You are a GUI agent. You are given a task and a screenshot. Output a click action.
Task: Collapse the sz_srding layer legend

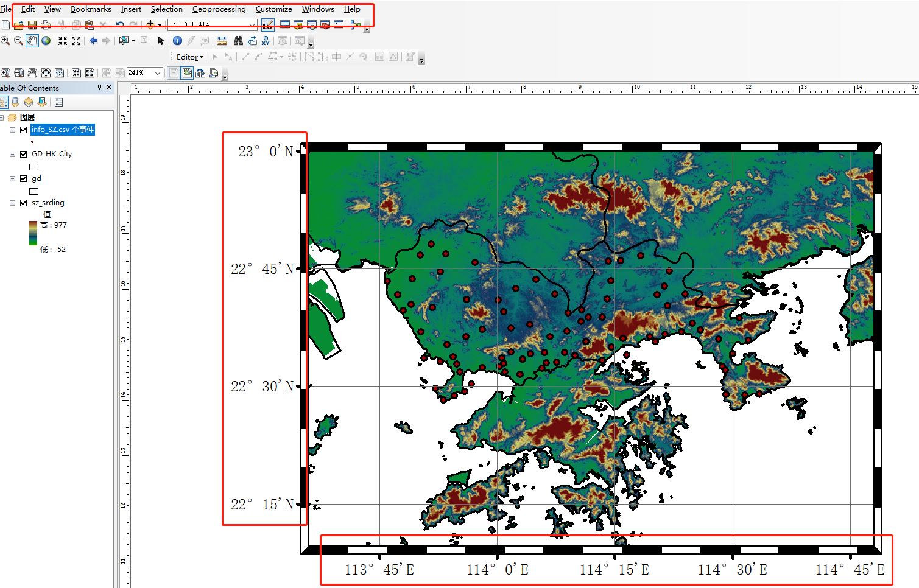click(12, 203)
